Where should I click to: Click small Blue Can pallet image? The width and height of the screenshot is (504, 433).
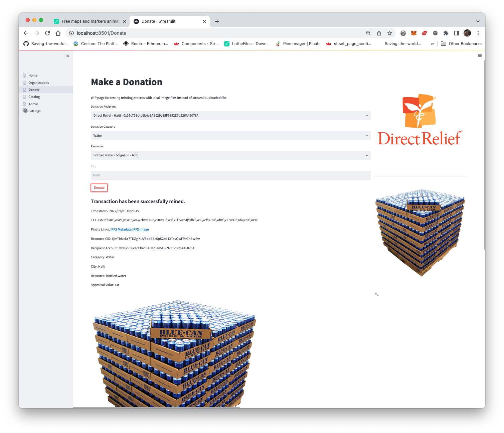(420, 233)
